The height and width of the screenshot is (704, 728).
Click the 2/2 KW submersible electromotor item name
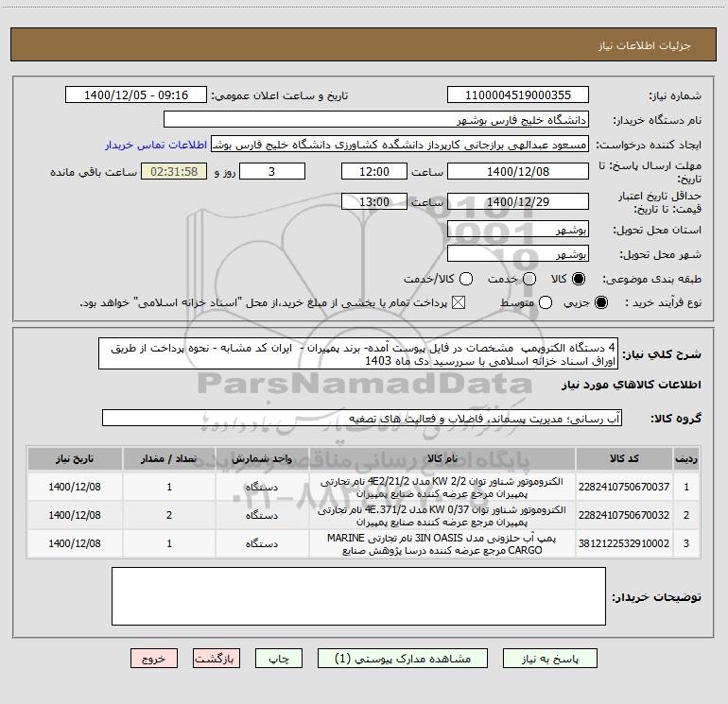442,488
